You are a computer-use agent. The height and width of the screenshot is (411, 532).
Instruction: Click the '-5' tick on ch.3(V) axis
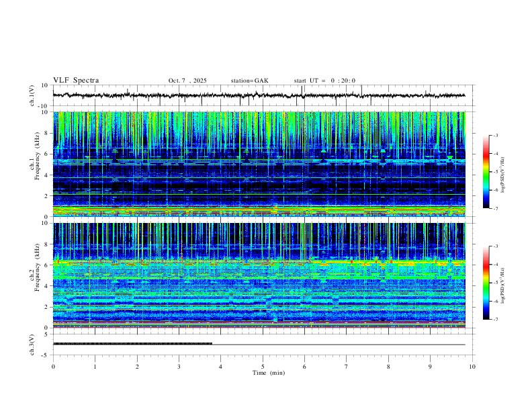(x=46, y=355)
